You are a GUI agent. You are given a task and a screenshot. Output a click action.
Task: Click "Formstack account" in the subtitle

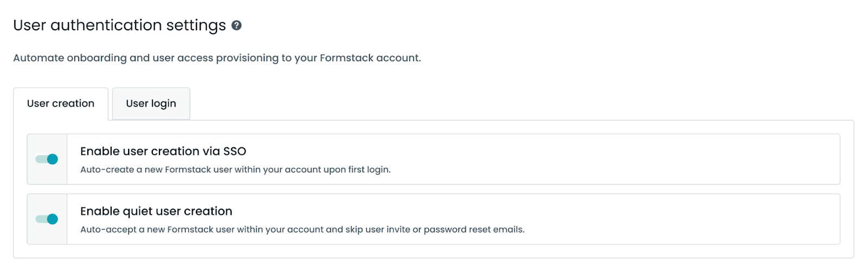tap(369, 58)
